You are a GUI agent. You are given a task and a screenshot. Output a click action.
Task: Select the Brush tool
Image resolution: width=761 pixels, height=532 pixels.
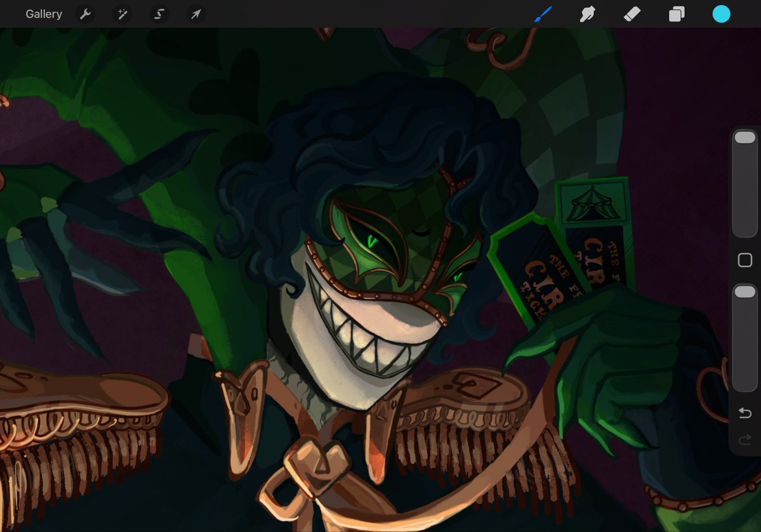click(543, 14)
